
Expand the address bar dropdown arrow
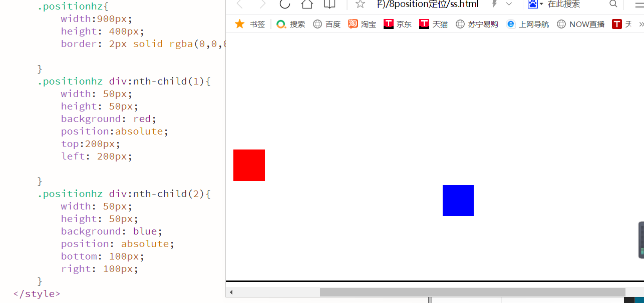pyautogui.click(x=509, y=4)
